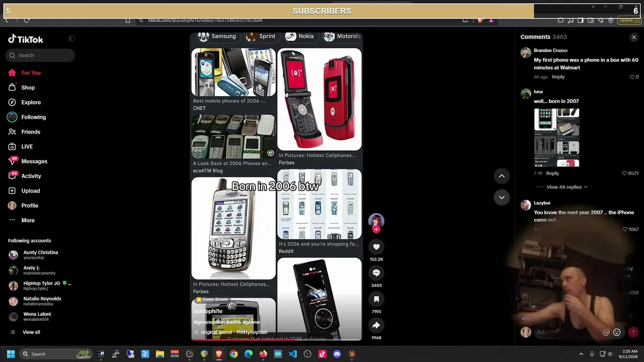The width and height of the screenshot is (644, 362).
Task: Follow the creator with plus badge
Action: pos(376,229)
